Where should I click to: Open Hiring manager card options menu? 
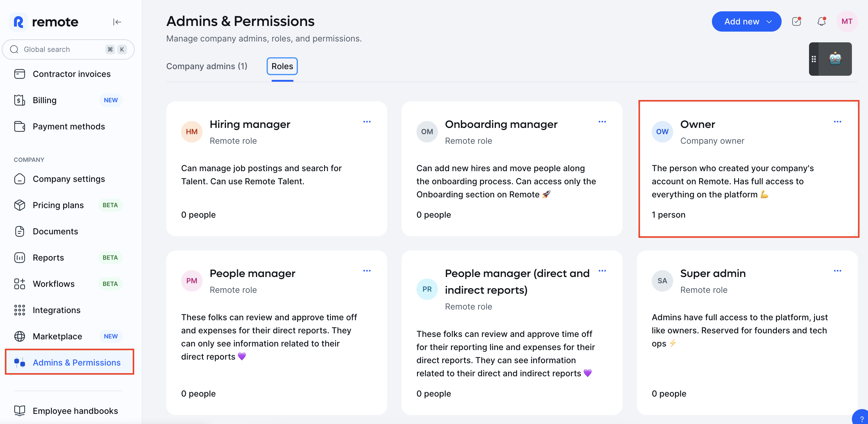pyautogui.click(x=367, y=122)
